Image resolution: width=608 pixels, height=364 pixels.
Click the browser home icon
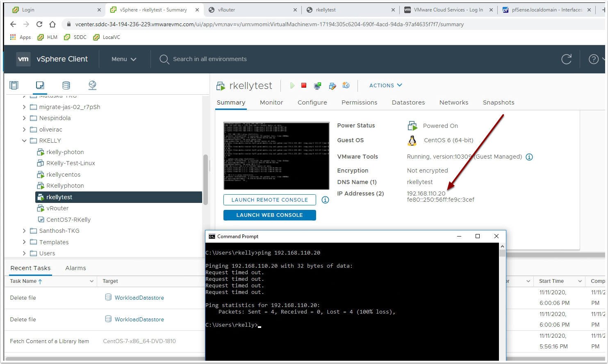pyautogui.click(x=52, y=24)
